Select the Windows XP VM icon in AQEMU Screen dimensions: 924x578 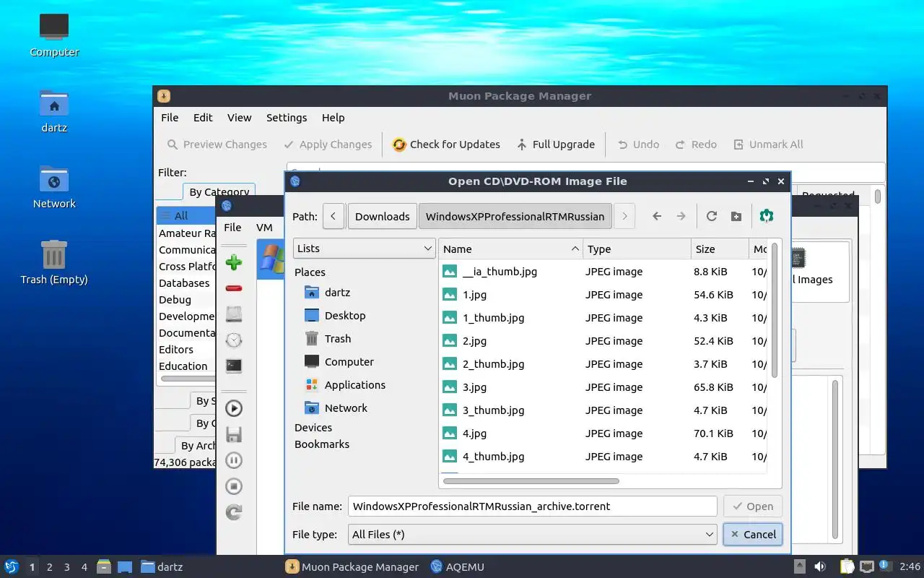coord(271,259)
